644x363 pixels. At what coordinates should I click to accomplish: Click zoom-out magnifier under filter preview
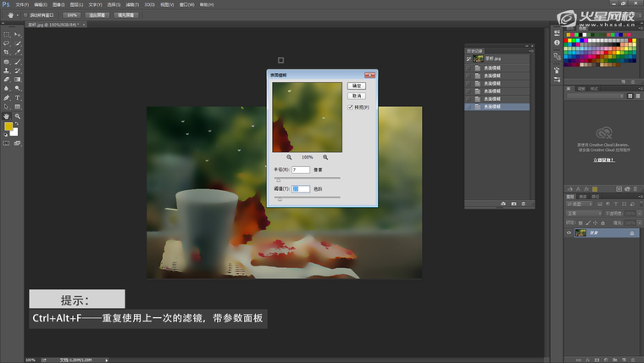point(290,157)
